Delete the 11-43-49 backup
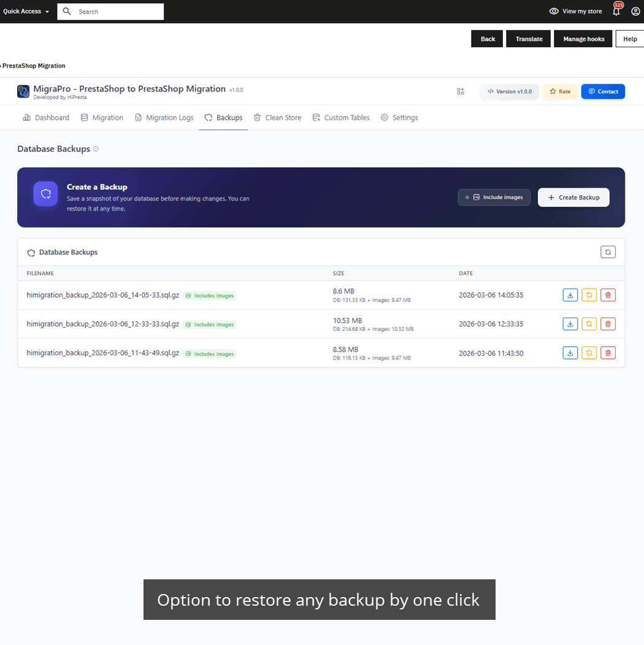This screenshot has width=644, height=645. tap(608, 353)
